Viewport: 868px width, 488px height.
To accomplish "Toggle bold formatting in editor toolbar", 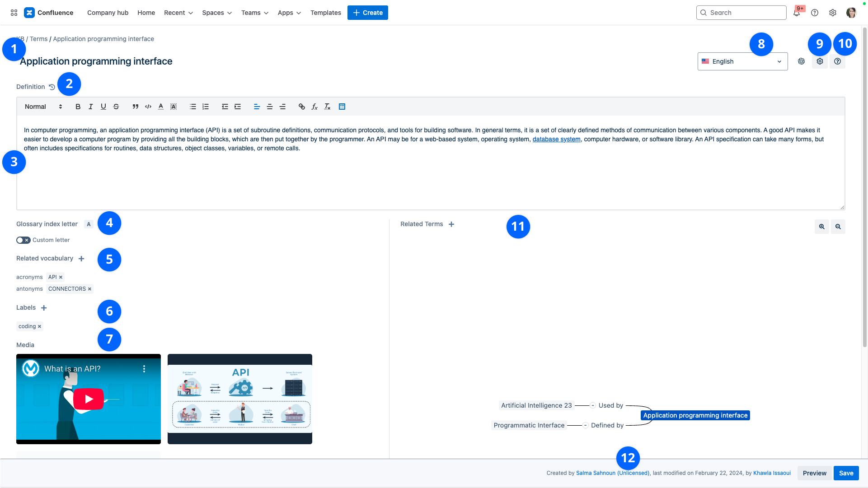I will coord(78,107).
